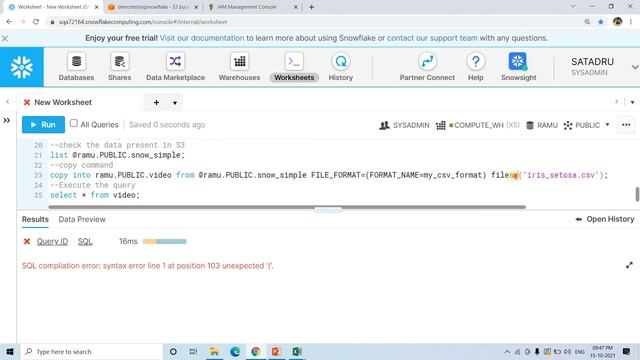Open the Help menu
Screen dimensions: 640x360
click(x=476, y=67)
